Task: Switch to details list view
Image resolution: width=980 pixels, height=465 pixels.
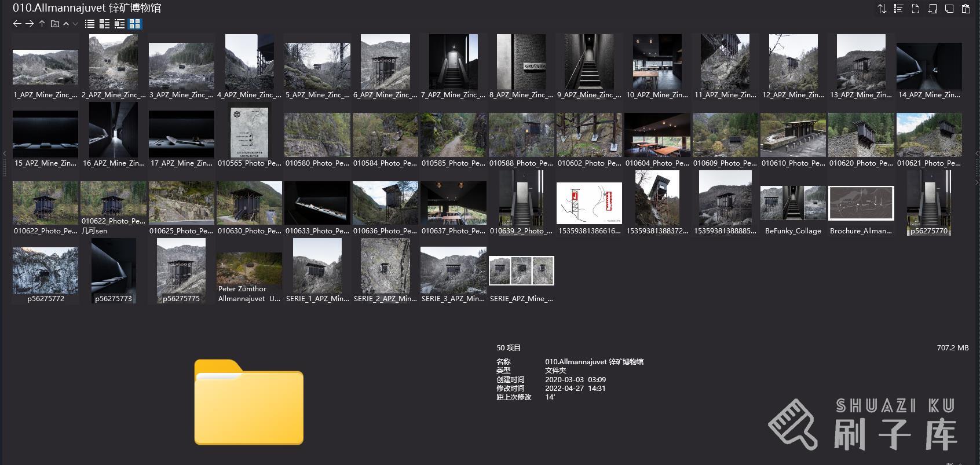Action: point(105,24)
